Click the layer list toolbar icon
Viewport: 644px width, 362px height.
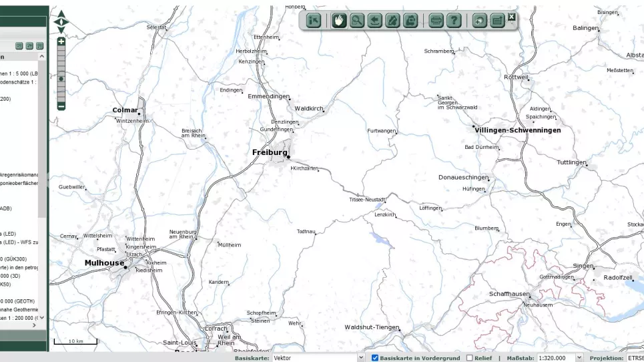pos(497,20)
